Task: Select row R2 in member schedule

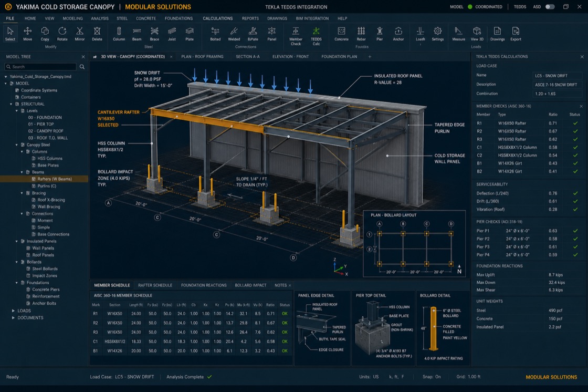Action: 191,323
